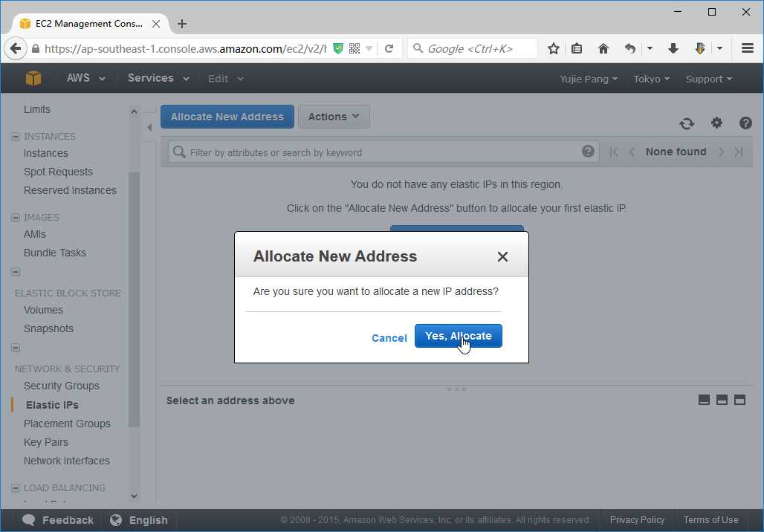This screenshot has height=532, width=764.
Task: Open the help question mark icon top right
Action: [745, 123]
